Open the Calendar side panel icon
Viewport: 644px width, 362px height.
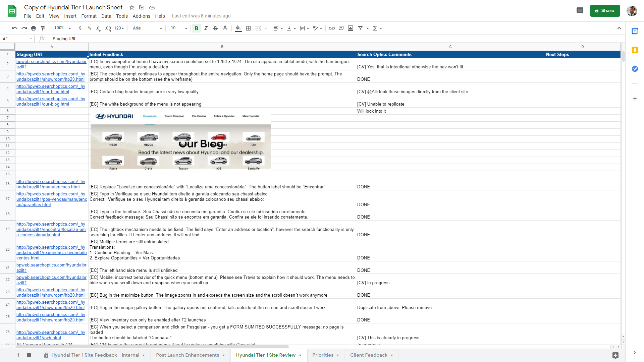point(635,31)
